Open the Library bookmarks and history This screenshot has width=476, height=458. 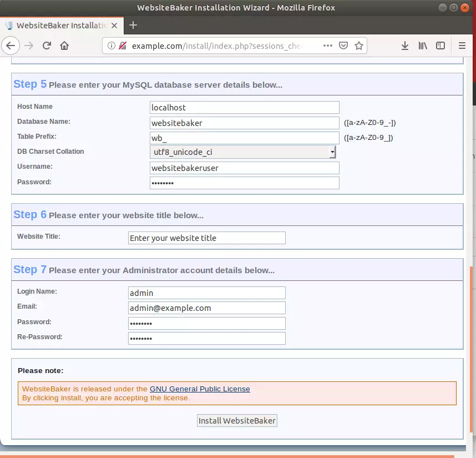(423, 46)
